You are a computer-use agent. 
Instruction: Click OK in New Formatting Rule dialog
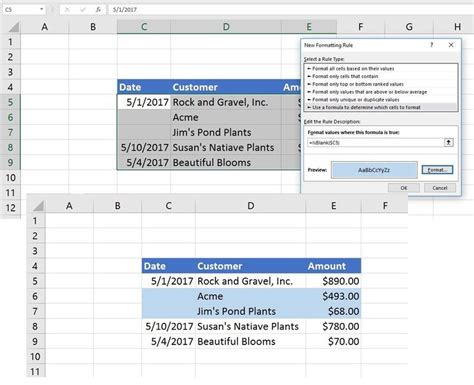(x=404, y=188)
